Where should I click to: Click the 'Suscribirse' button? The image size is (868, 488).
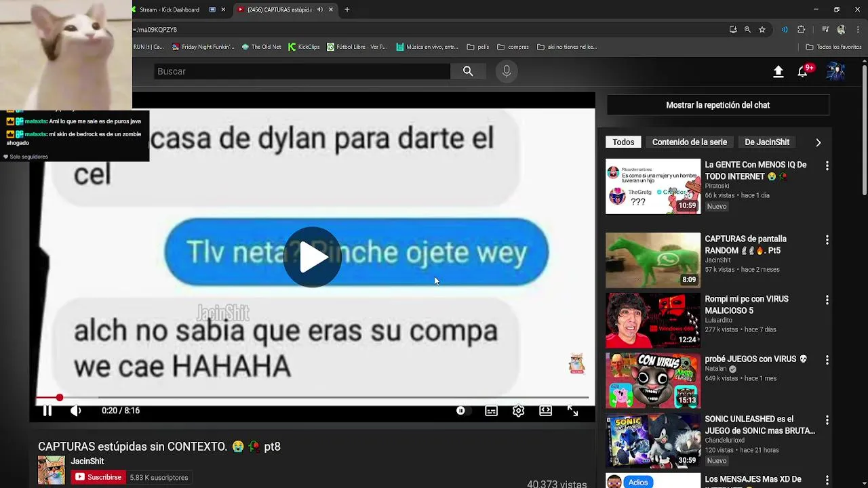(x=98, y=477)
